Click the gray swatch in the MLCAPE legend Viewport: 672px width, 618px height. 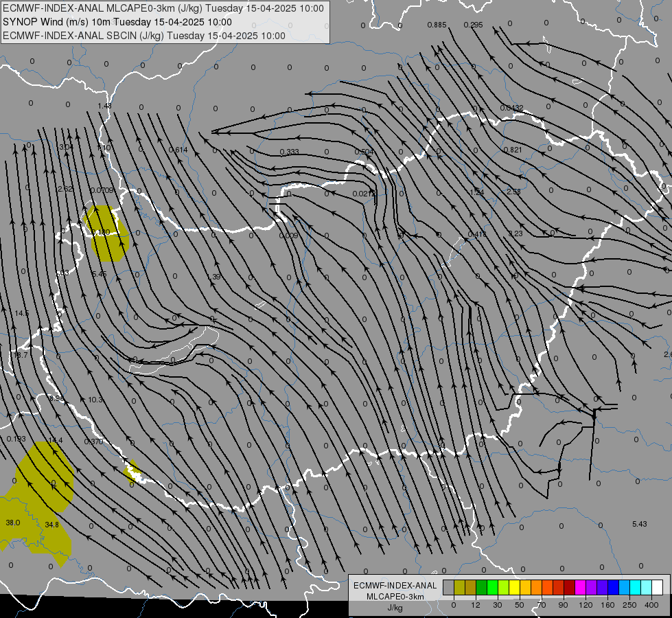click(449, 588)
